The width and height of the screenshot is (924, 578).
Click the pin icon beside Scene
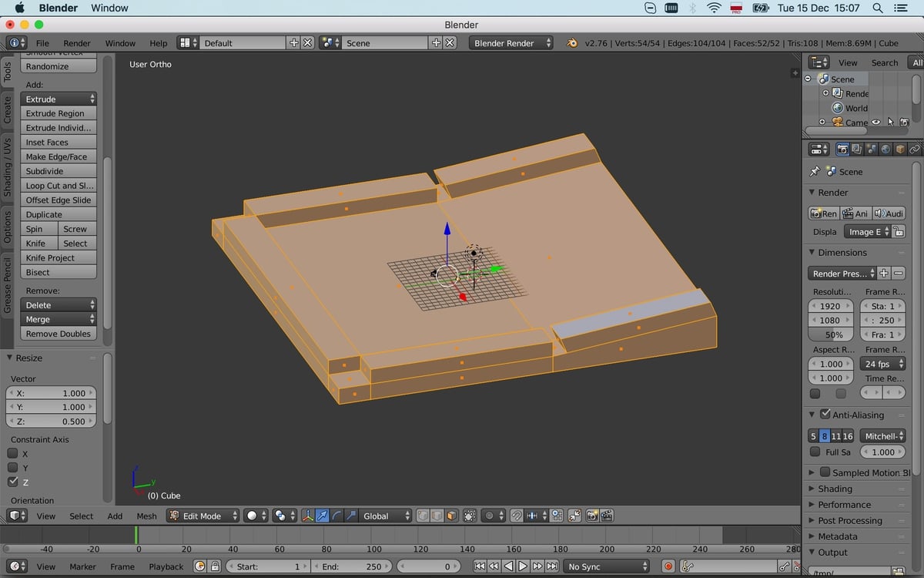pyautogui.click(x=815, y=172)
